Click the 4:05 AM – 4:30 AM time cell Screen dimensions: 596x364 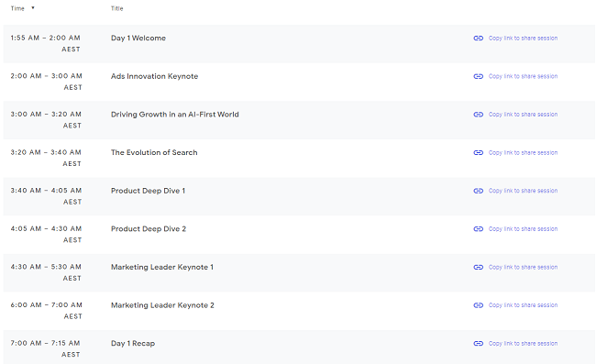[46, 234]
